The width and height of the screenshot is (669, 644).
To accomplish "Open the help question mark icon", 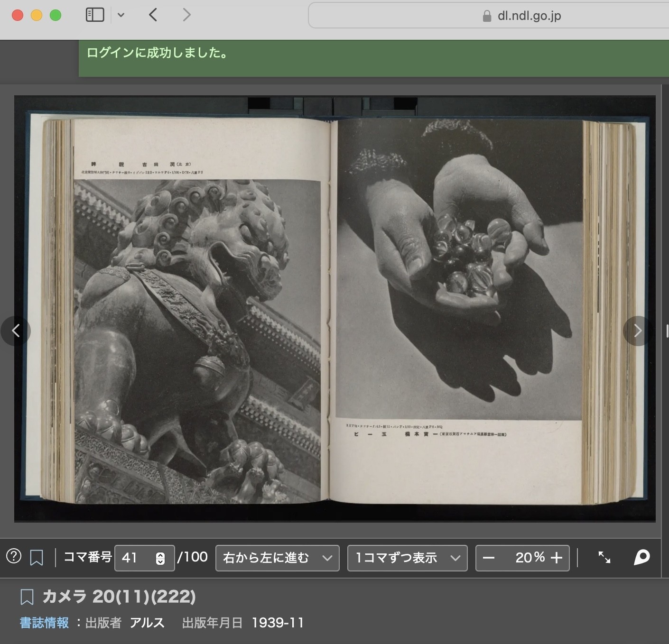I will pos(14,556).
